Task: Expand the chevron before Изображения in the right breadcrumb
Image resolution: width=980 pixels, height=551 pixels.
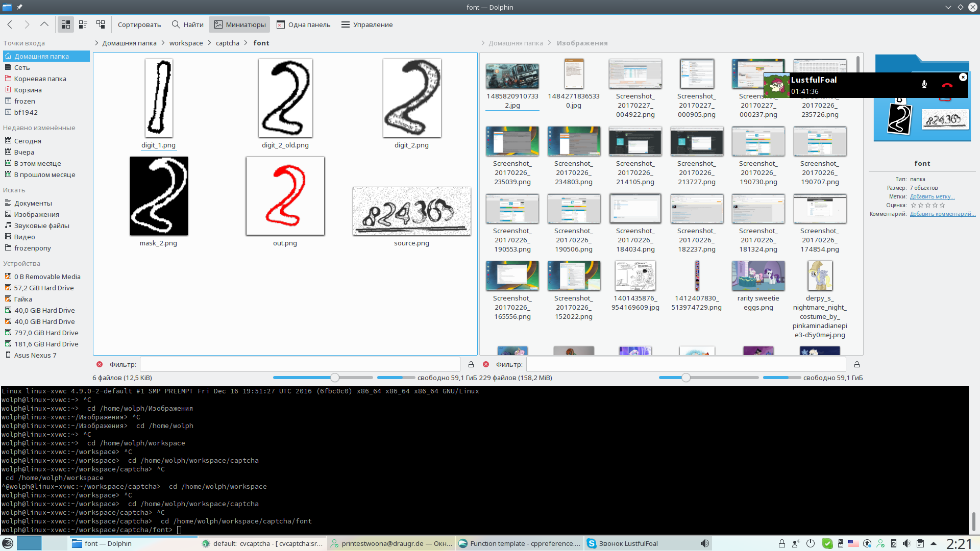Action: (x=550, y=43)
